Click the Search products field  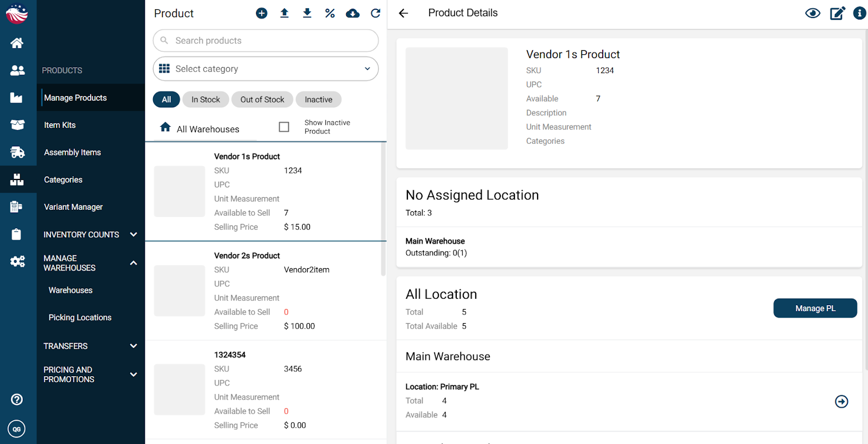pyautogui.click(x=266, y=41)
